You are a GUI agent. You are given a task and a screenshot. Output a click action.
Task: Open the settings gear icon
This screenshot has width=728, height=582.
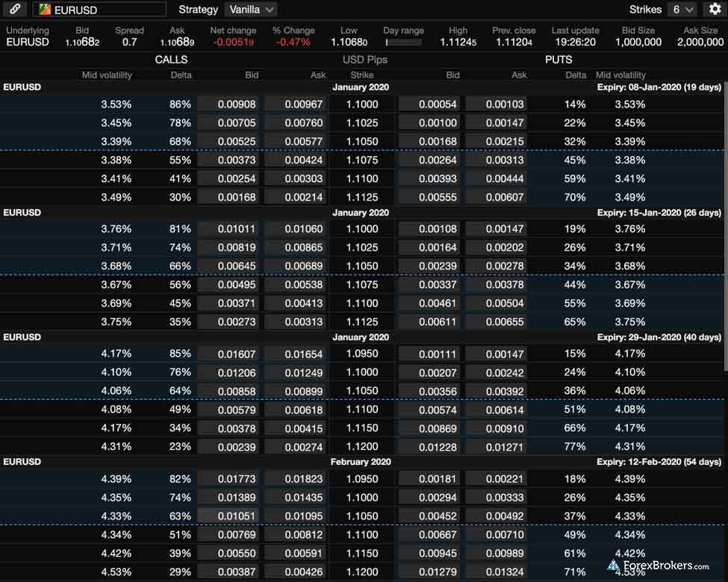click(715, 10)
